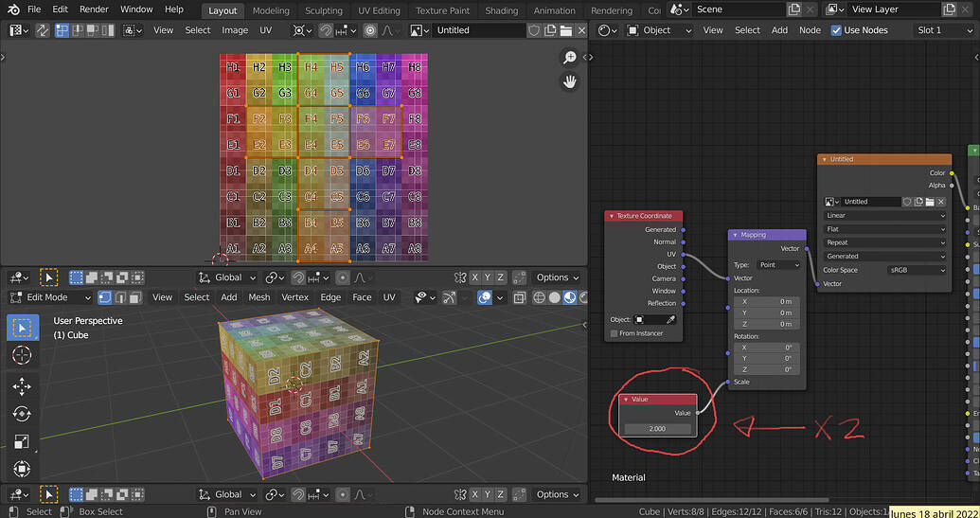Viewport: 980px width, 518px height.
Task: Unlink image with the X in the UV editor header
Action: pyautogui.click(x=581, y=30)
